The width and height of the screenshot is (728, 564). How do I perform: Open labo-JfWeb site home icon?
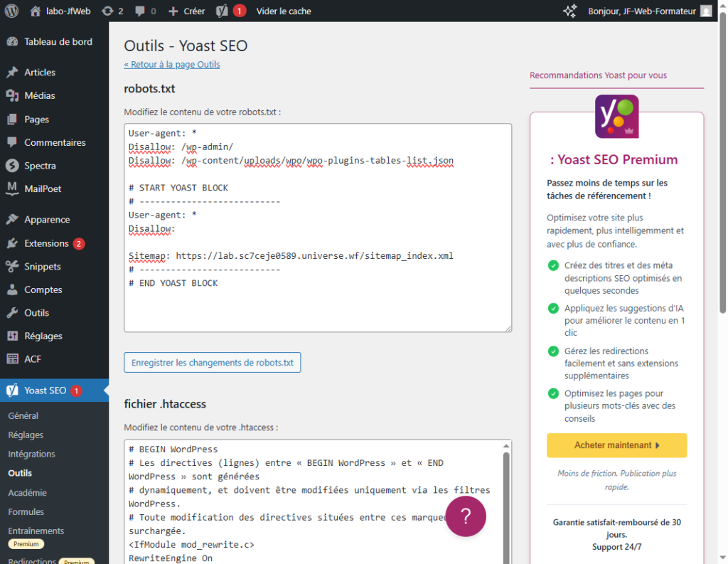[x=36, y=11]
